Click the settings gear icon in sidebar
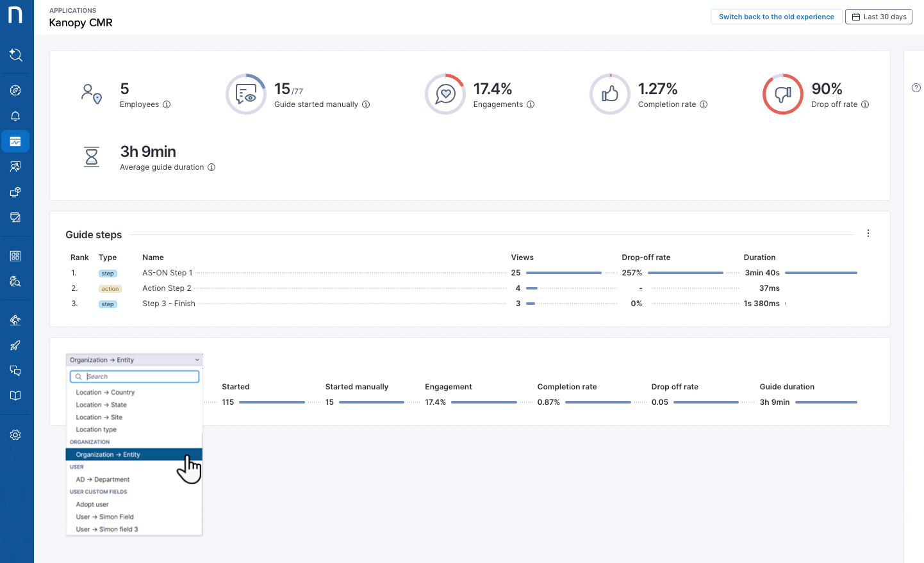 16,435
